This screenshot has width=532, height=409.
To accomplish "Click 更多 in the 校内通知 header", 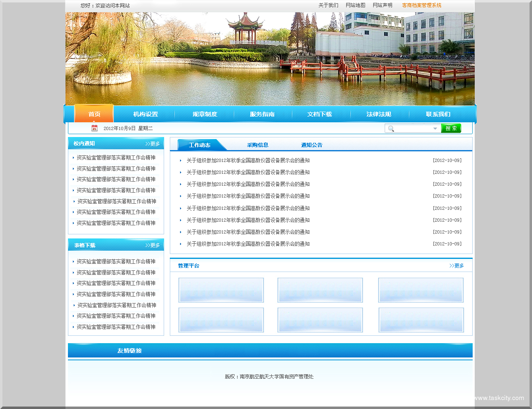I will (153, 144).
